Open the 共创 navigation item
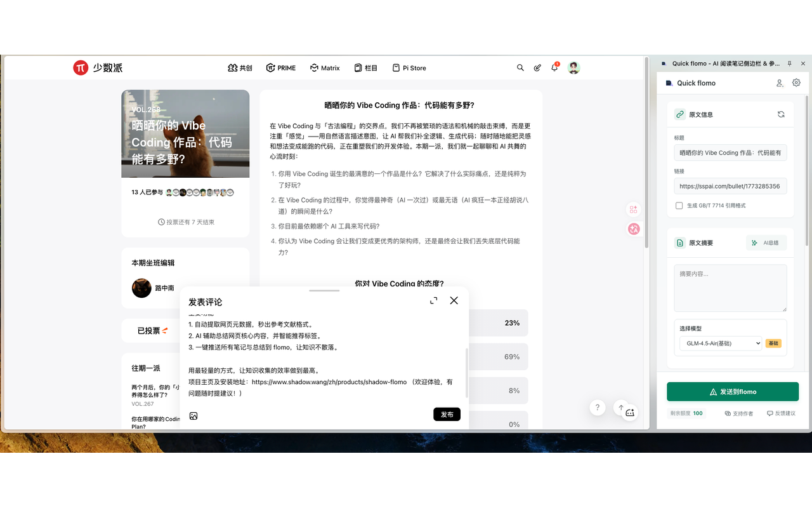Screen dimensions: 812x508 (x=240, y=68)
